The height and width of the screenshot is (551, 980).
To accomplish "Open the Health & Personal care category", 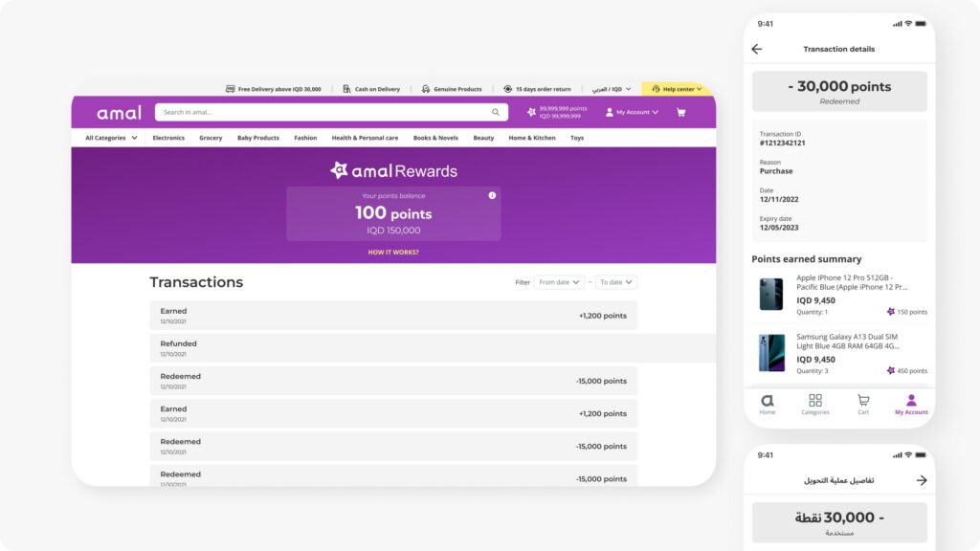I will pos(365,138).
